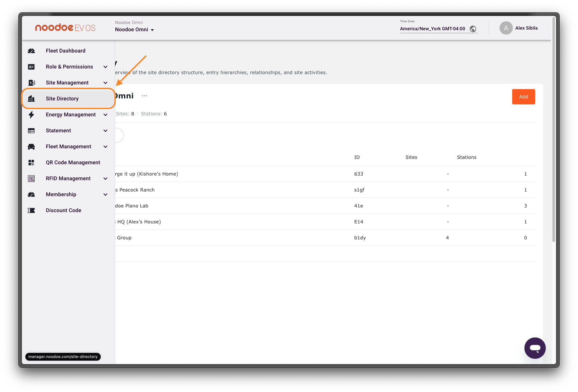Expand the Role & Permissions submenu
The image size is (578, 392).
(105, 67)
